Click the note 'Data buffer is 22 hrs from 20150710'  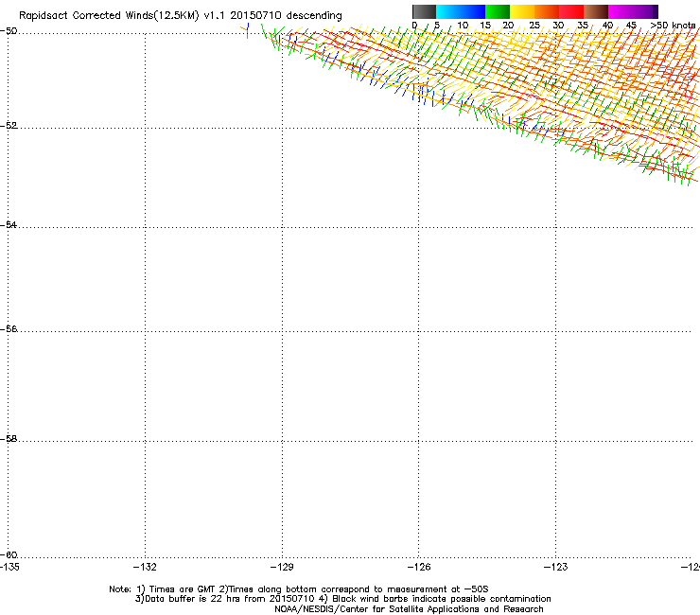click(230, 599)
